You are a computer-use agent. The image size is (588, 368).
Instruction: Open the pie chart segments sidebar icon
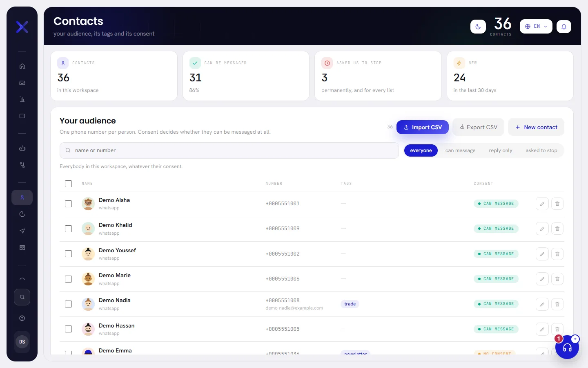[22, 214]
